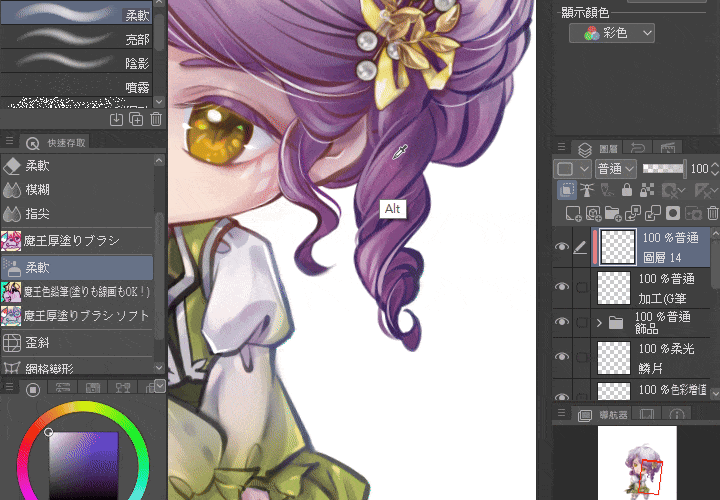Toggle editing pencil box for 圖層 14

coord(581,247)
